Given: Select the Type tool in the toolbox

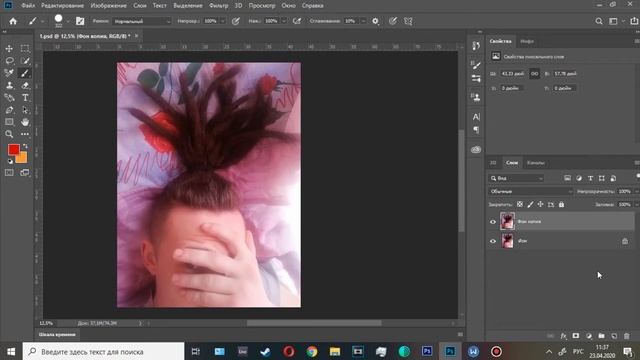Looking at the screenshot, I should coord(25,98).
